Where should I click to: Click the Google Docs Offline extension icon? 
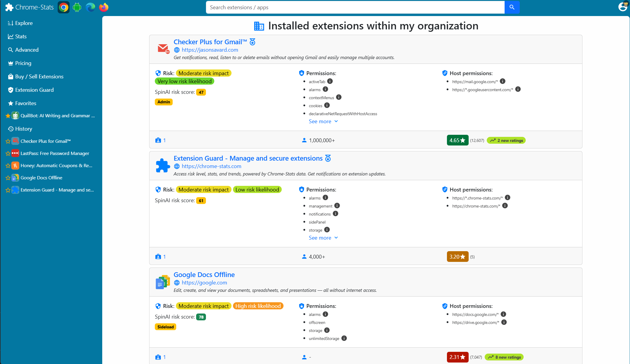[163, 282]
